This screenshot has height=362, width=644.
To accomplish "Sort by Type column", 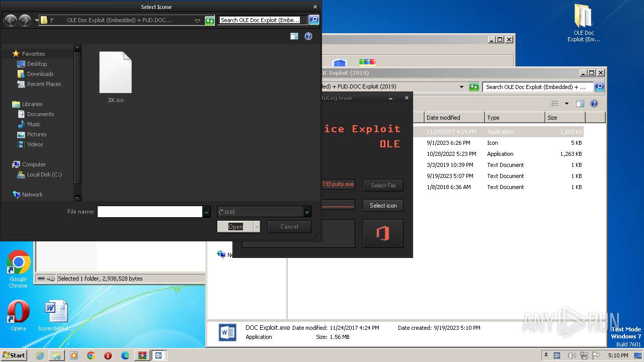I will click(515, 118).
